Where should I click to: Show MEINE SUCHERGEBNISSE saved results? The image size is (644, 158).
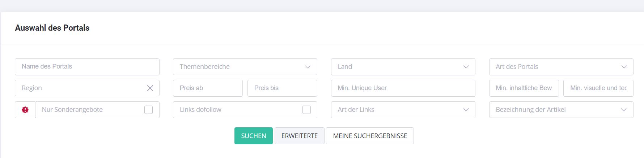point(370,136)
